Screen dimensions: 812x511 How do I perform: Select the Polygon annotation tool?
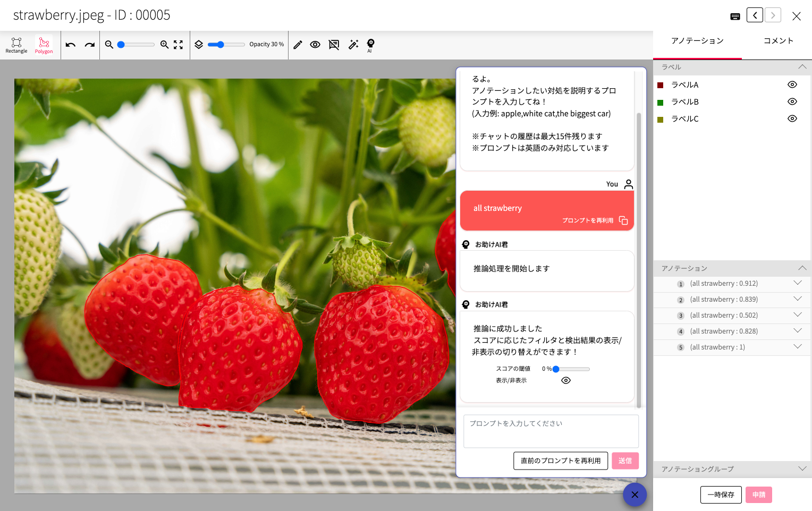pos(44,45)
